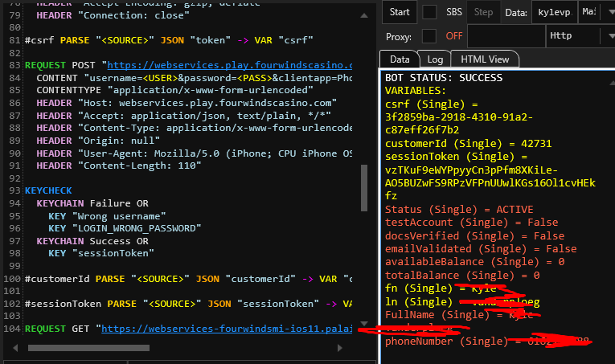Viewport: 615px width, 364px height.
Task: Click the KEYCHAIN Success OR line
Action: coord(92,241)
